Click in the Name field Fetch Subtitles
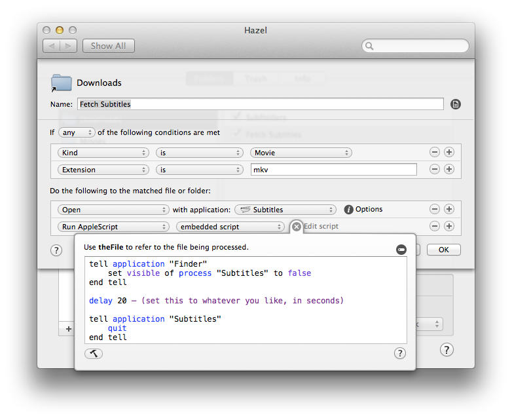The height and width of the screenshot is (420, 512). pyautogui.click(x=260, y=104)
